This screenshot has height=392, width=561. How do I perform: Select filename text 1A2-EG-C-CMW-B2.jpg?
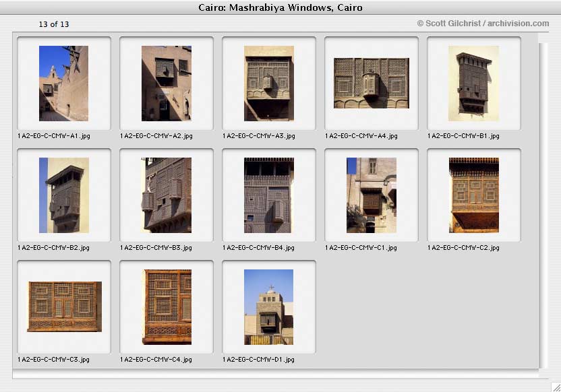(54, 248)
